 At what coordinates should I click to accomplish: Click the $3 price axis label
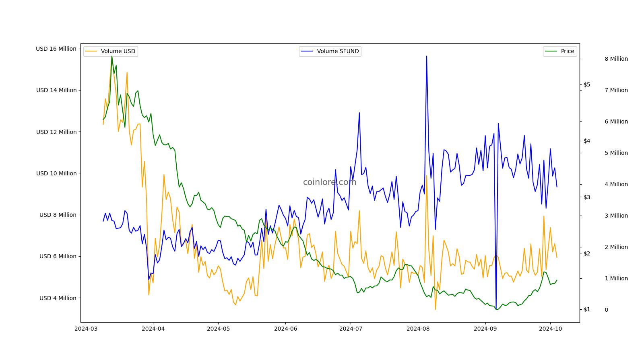tap(587, 197)
